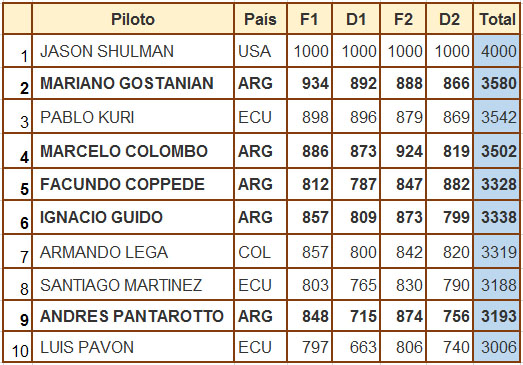The image size is (523, 365).
Task: Select the País column header
Action: pos(260,19)
